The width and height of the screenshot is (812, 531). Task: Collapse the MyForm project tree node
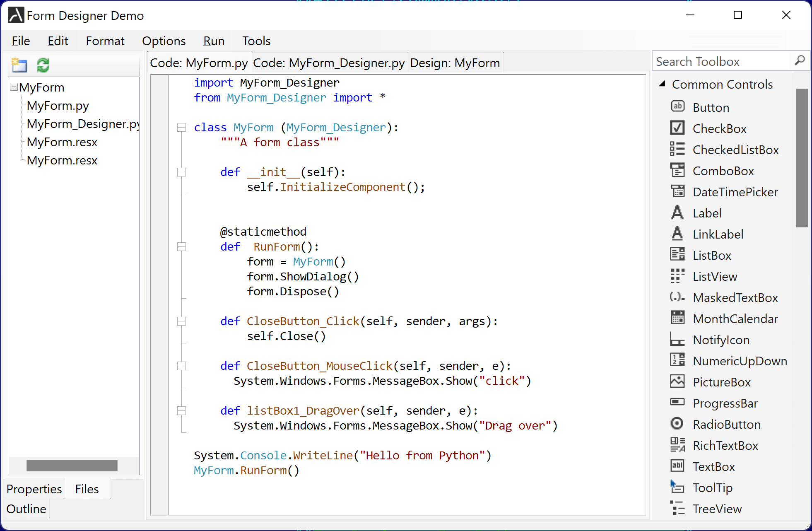coord(14,87)
